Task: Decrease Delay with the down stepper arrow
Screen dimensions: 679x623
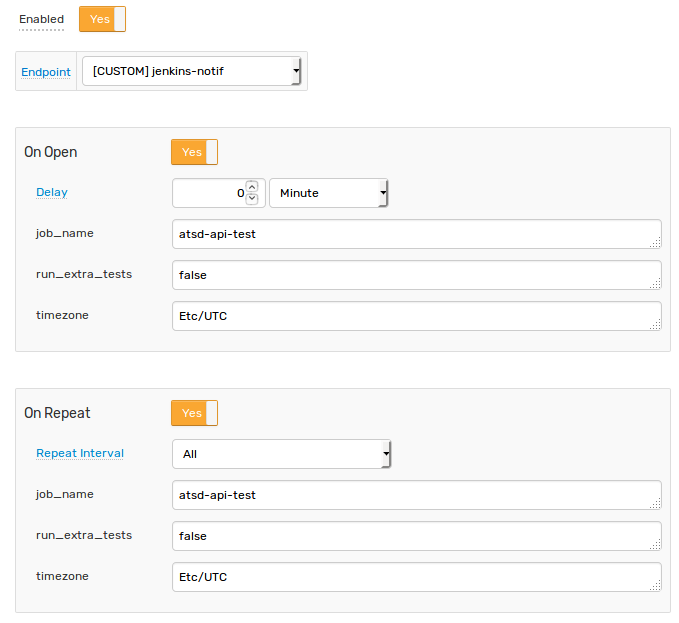Action: click(x=252, y=199)
